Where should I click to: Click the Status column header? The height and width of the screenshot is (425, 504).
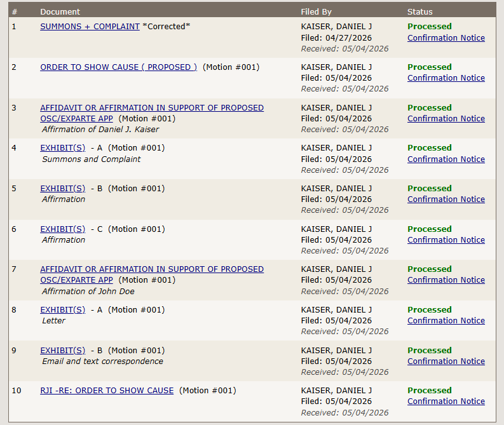[419, 12]
